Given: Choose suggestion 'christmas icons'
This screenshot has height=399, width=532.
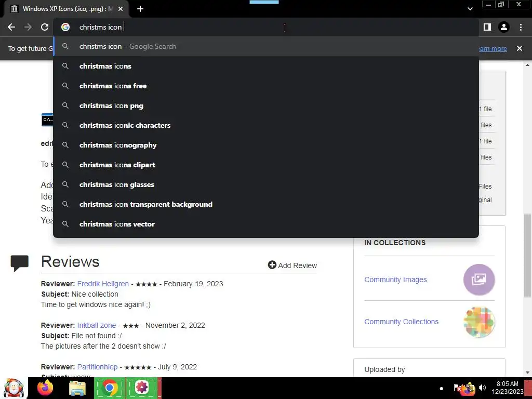Looking at the screenshot, I should point(266,66).
